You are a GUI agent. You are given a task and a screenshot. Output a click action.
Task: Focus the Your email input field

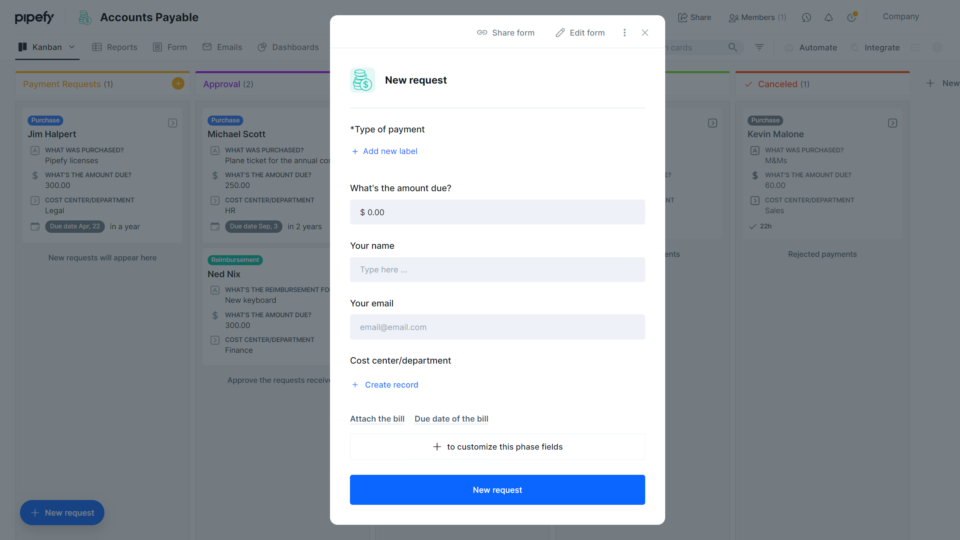(497, 327)
